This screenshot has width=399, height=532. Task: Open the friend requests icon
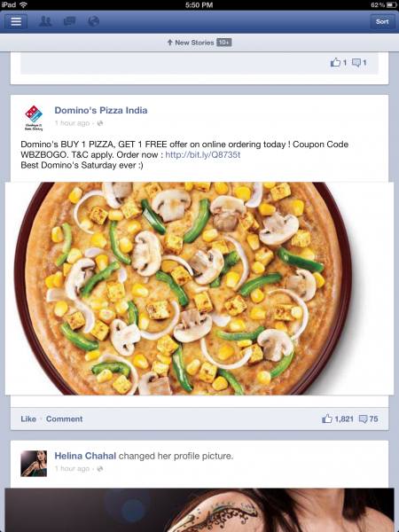[x=45, y=21]
